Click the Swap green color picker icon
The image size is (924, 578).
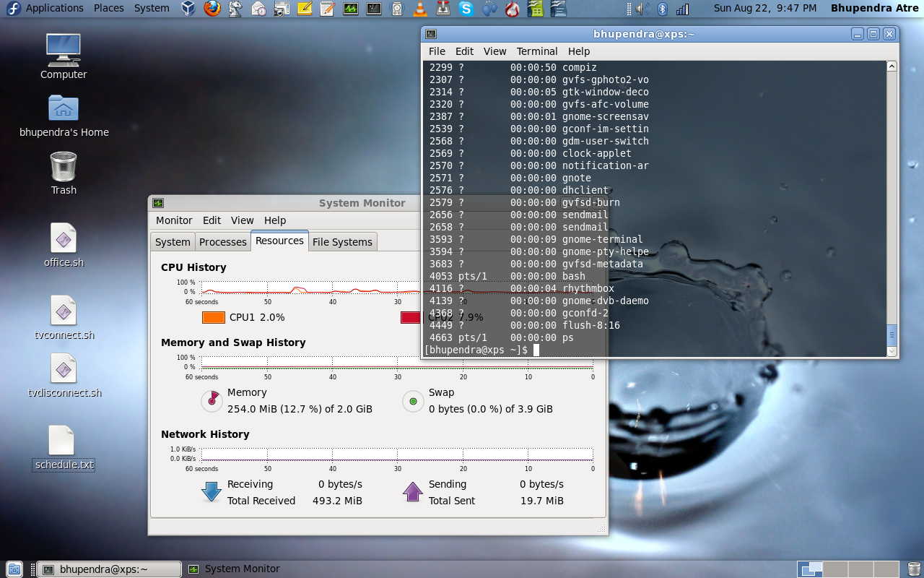(x=413, y=400)
